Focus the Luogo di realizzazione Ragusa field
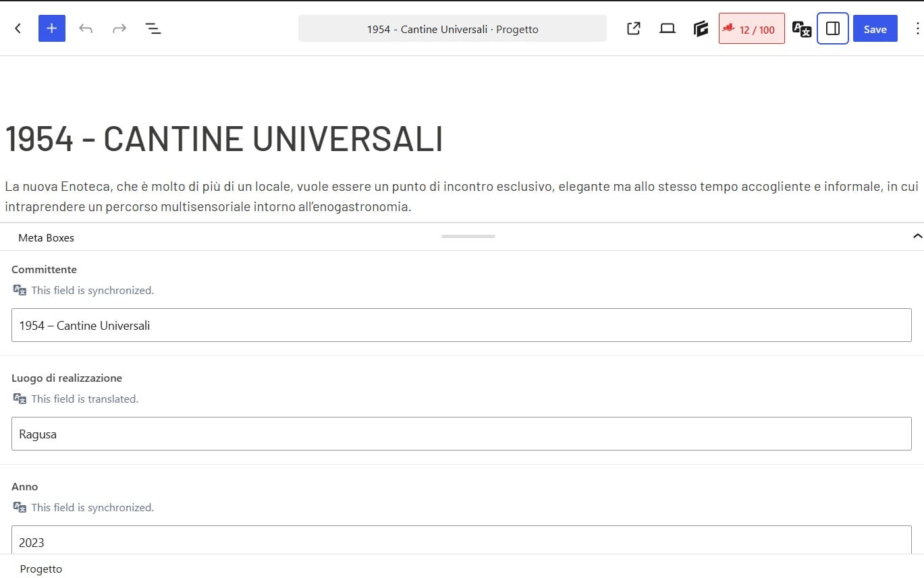 [462, 434]
